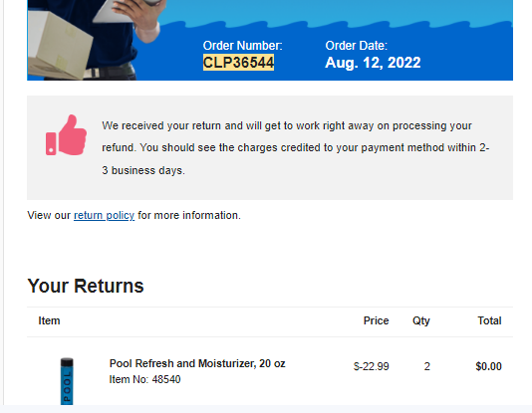Click the Item column header
Image resolution: width=532 pixels, height=413 pixels.
point(49,320)
